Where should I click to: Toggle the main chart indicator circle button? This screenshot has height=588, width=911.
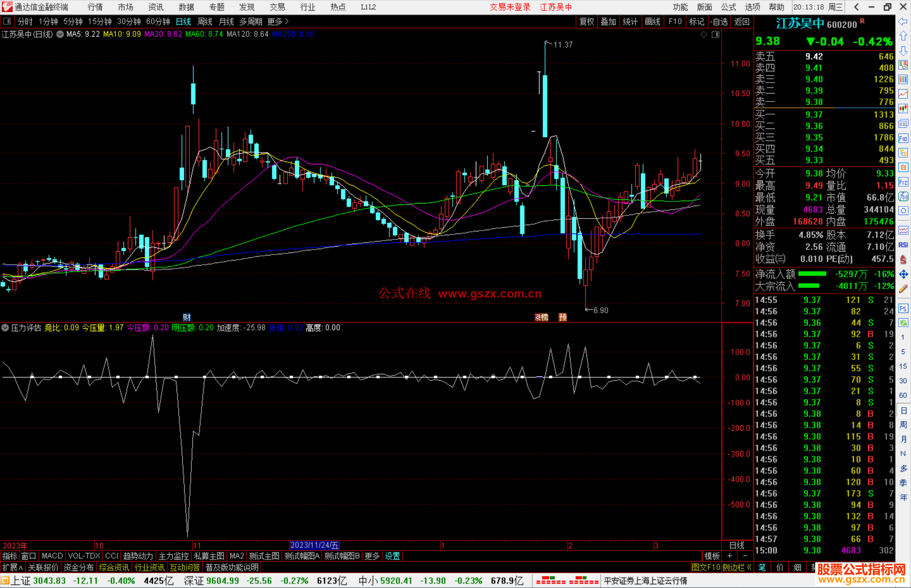click(60, 34)
